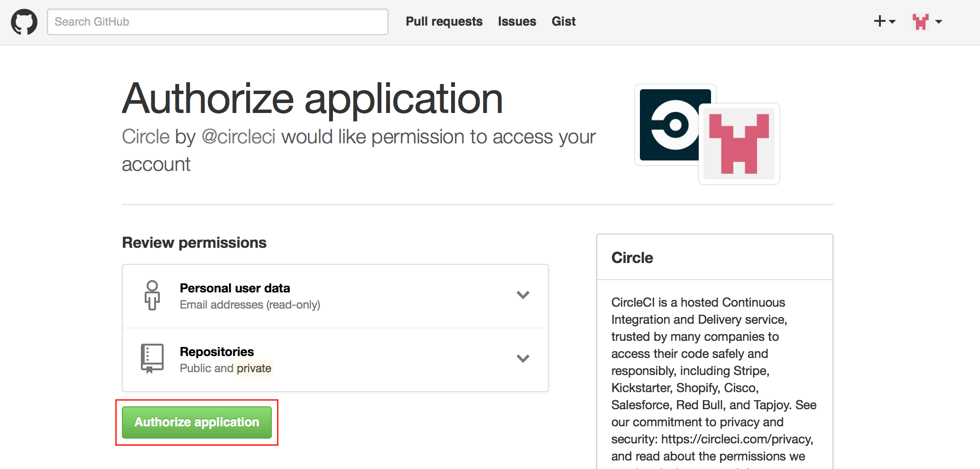Click your profile avatar in the navbar
The height and width of the screenshot is (469, 980).
click(x=920, y=21)
